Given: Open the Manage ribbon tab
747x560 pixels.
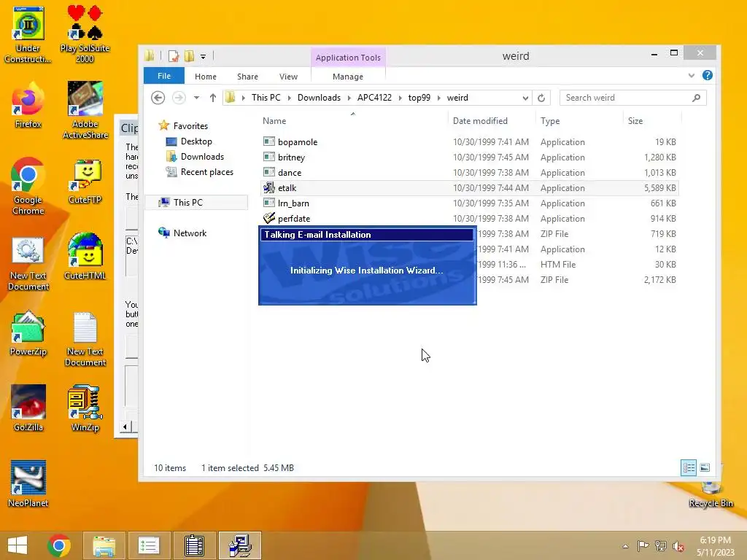Looking at the screenshot, I should pyautogui.click(x=348, y=76).
